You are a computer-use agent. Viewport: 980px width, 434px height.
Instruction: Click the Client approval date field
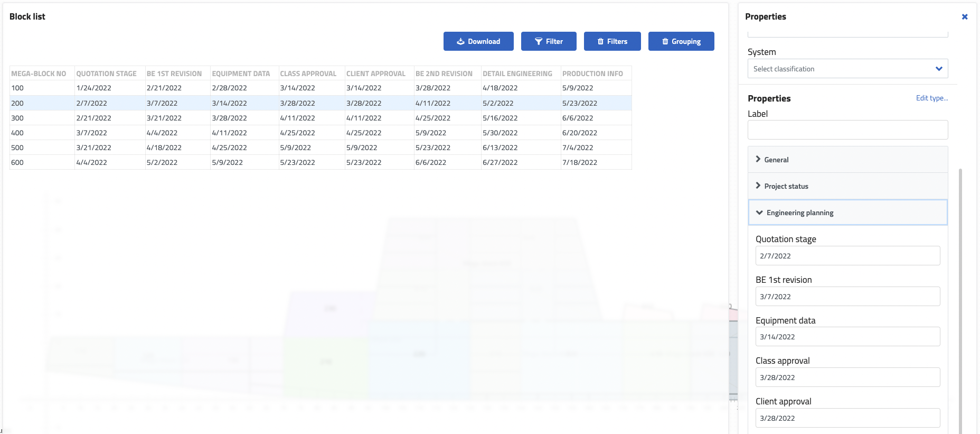(x=847, y=418)
